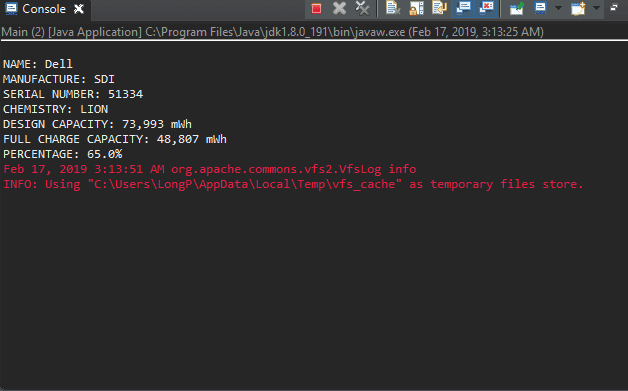Click the Console tab's monitor icon
Screen dimensions: 628x391
(11, 9)
